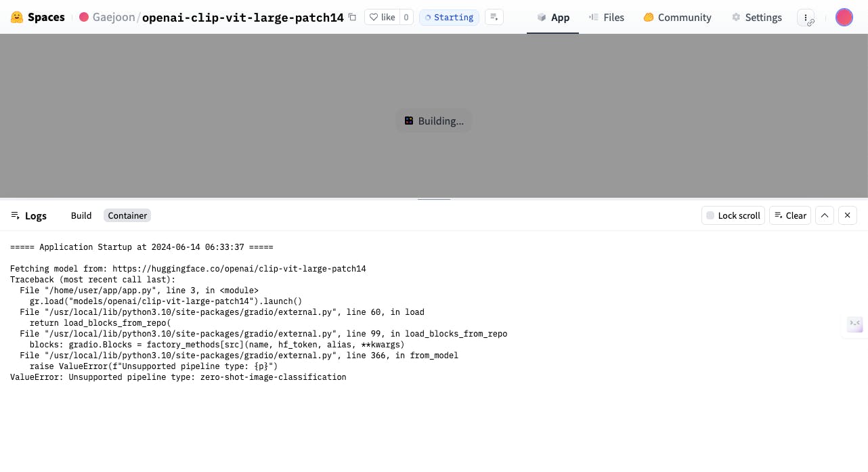Click the 'ValueError: Unsupported pipeline type: zero-shot-image-classification' line

click(178, 377)
